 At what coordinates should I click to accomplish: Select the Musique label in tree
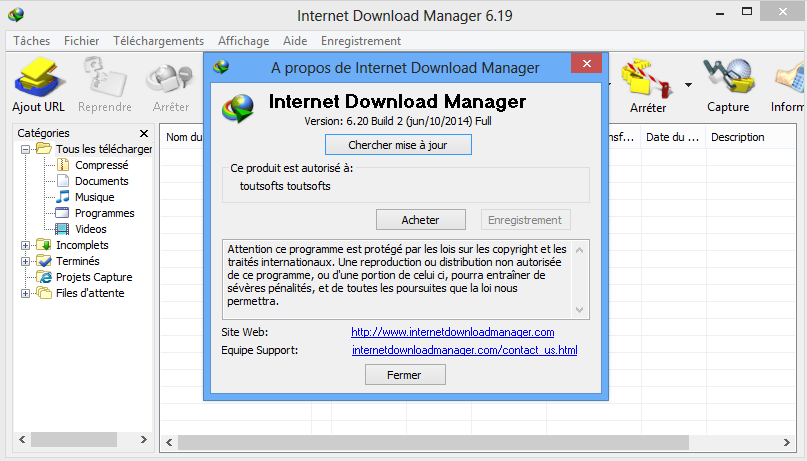coord(95,197)
